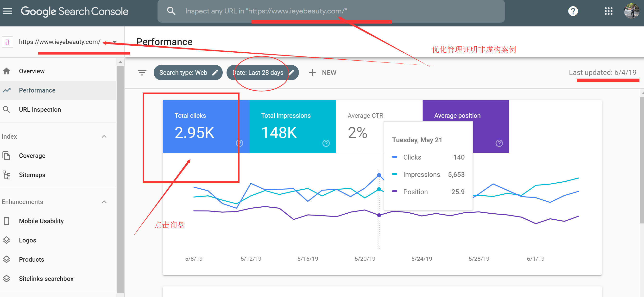Click the pencil icon on Search type chip
This screenshot has height=297, width=644.
215,73
